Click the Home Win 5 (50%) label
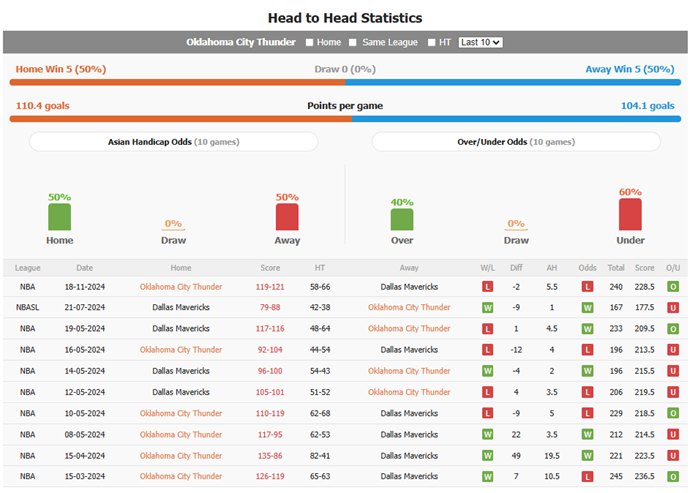Screen dimensions: 690x493 point(61,69)
